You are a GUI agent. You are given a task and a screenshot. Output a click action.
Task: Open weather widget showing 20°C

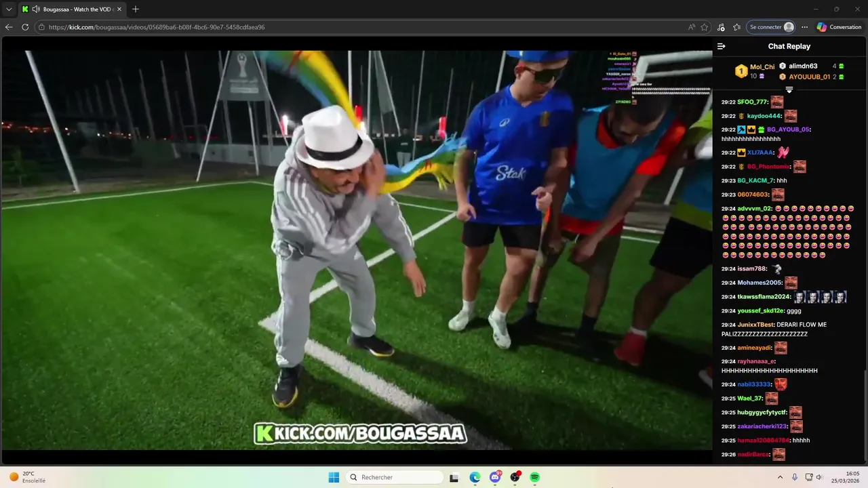27,477
